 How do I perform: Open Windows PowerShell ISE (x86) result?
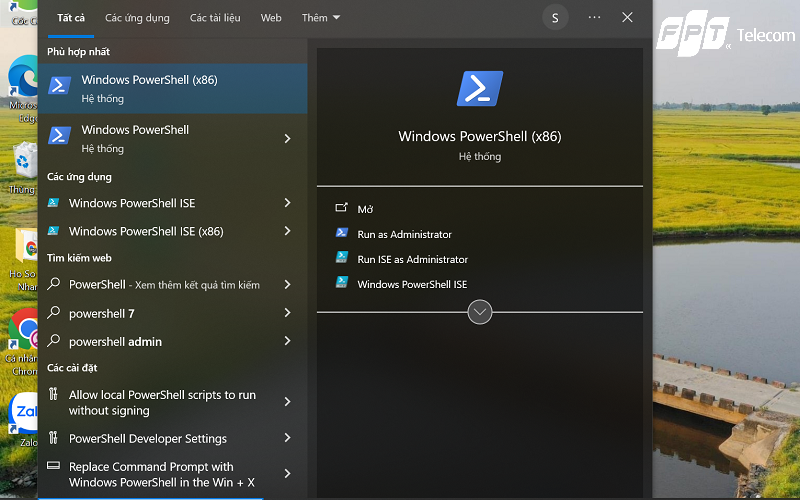(x=172, y=231)
